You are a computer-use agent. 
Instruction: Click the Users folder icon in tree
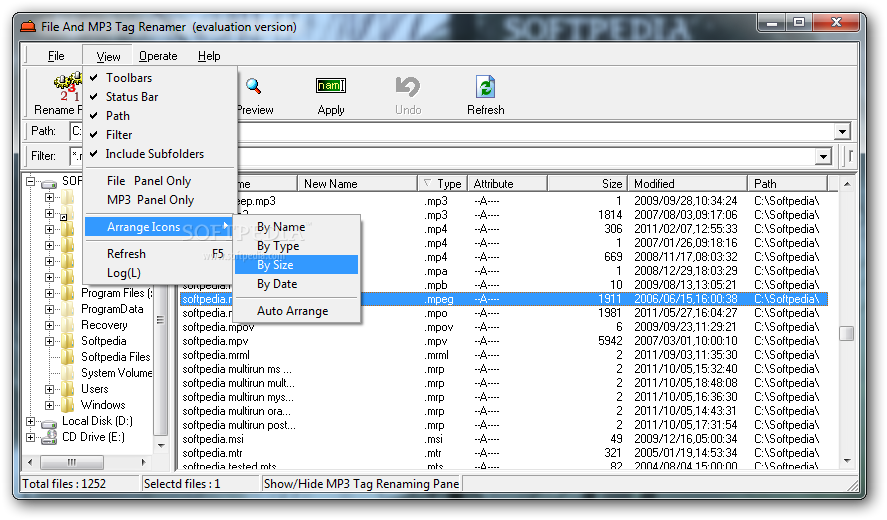point(67,389)
